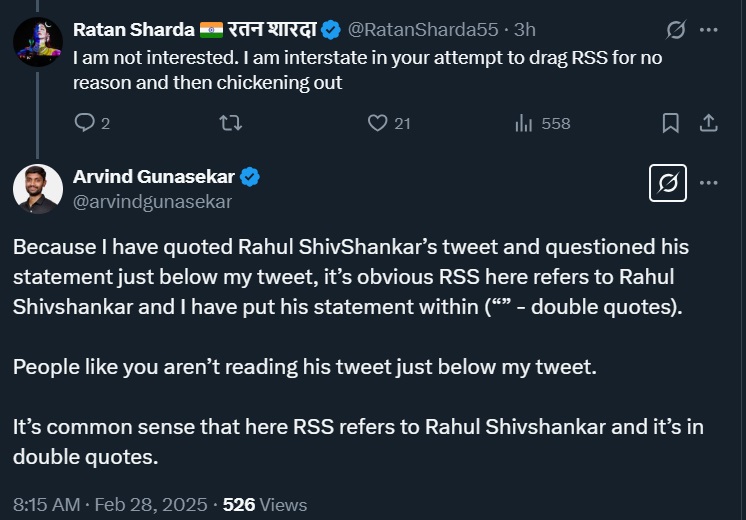Bookmark Ratan Sharda's tweet

(671, 123)
